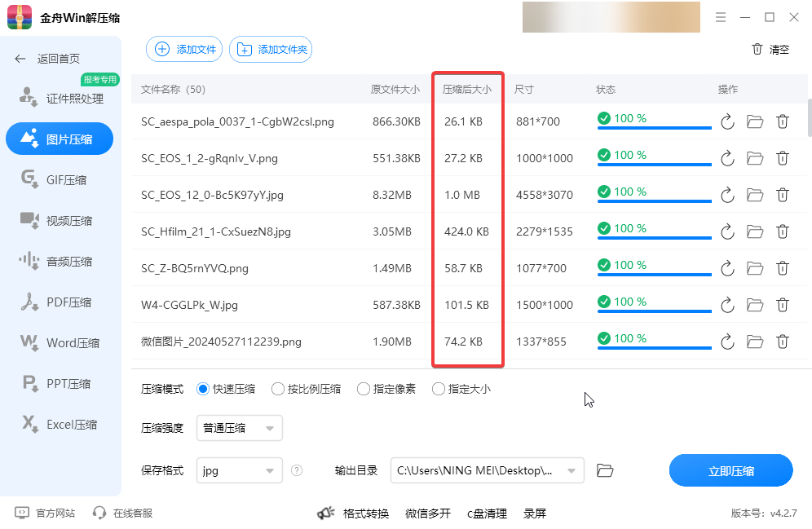Open 视频压缩 from the sidebar
Image resolution: width=812 pixels, height=529 pixels.
60,221
